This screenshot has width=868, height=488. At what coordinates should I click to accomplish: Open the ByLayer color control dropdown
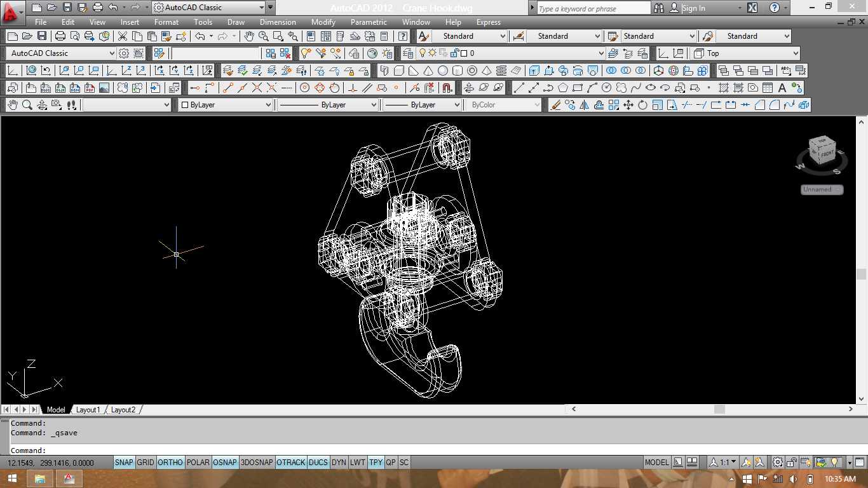click(x=226, y=105)
